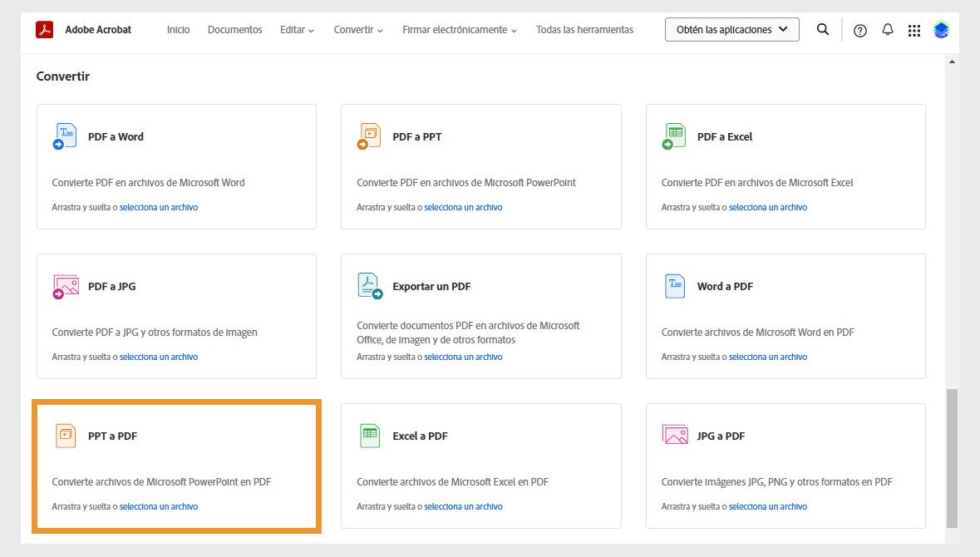Click selecciona un archivo under Excel a PDF
980x557 pixels.
[464, 506]
